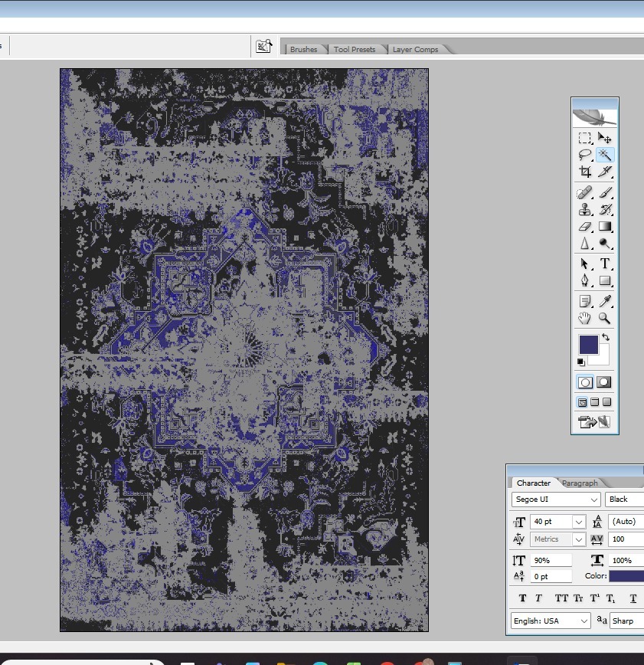Open the Tool Presets tab

(355, 50)
